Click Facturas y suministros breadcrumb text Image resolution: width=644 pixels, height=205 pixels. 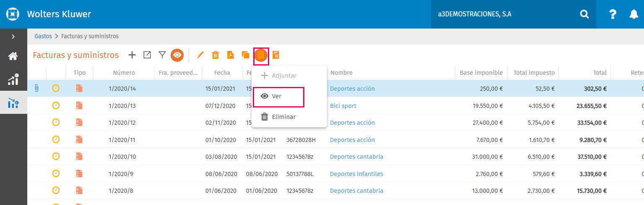[x=90, y=36]
